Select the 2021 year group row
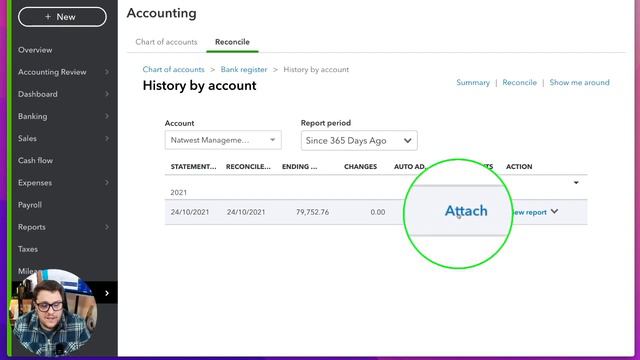640x360 pixels. point(376,192)
